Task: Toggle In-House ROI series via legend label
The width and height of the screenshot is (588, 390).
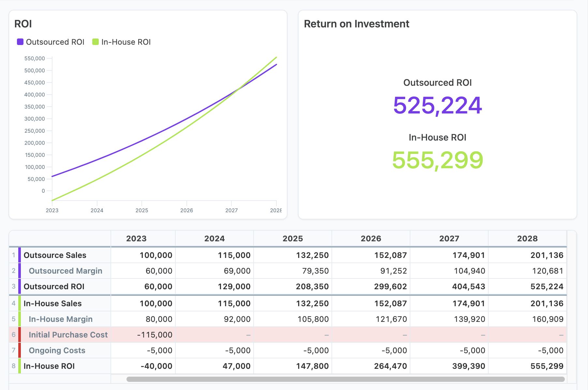Action: point(126,42)
